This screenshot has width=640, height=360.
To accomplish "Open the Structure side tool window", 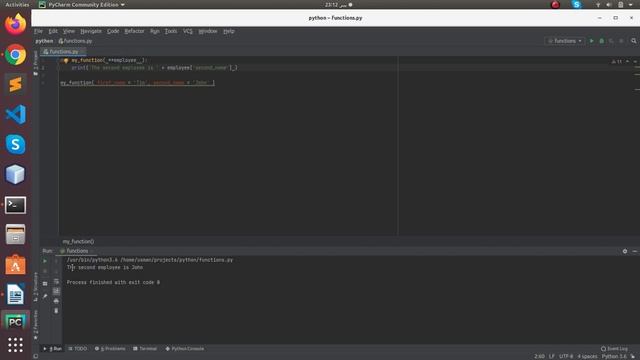I will (x=36, y=287).
